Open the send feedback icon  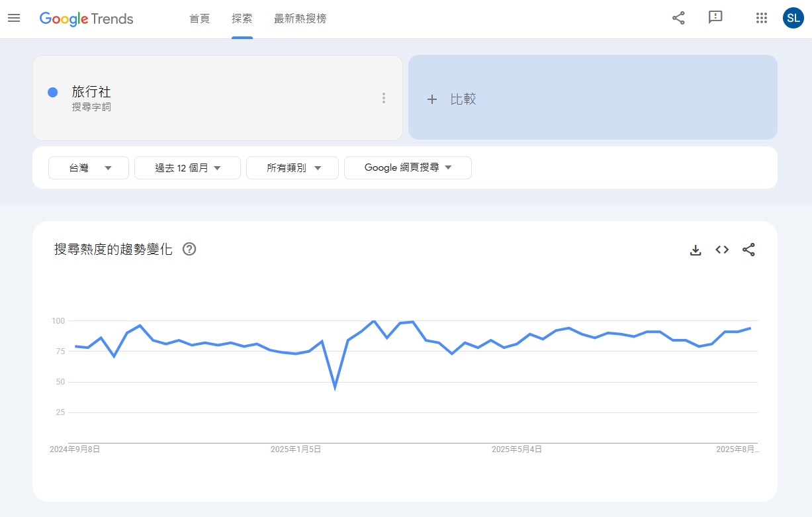point(715,18)
